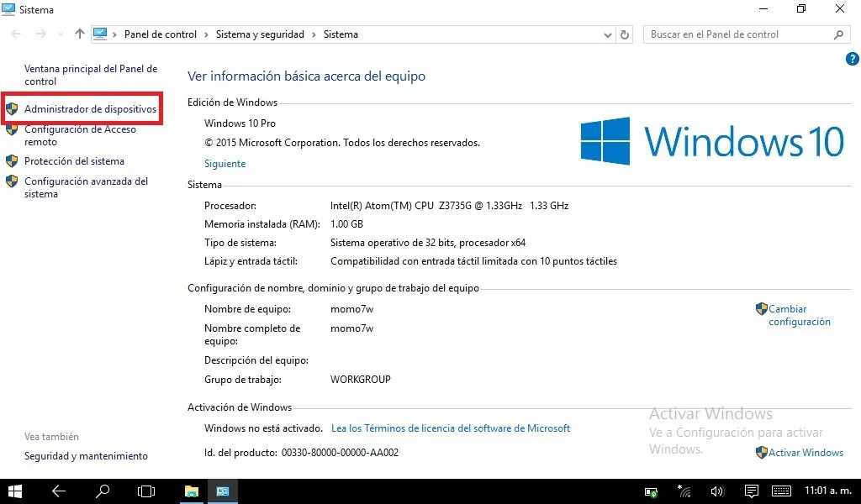Open address bar history dropdown

coord(607,34)
